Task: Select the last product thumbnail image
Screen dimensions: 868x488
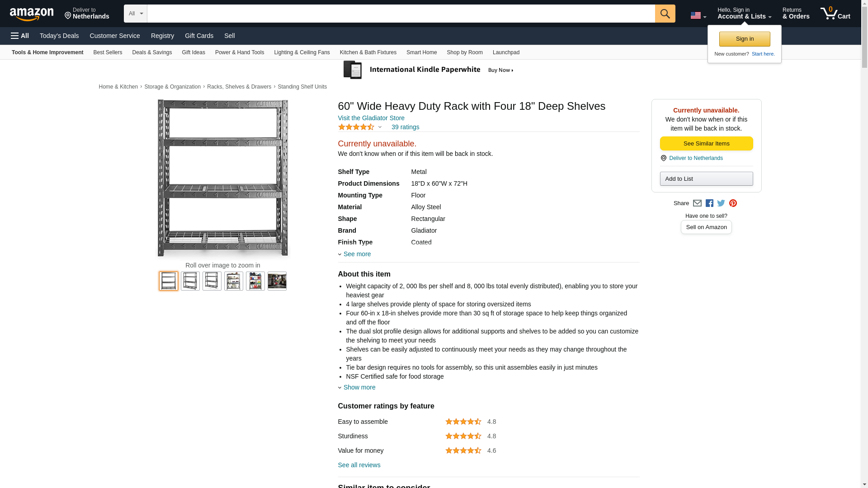Action: 277,281
